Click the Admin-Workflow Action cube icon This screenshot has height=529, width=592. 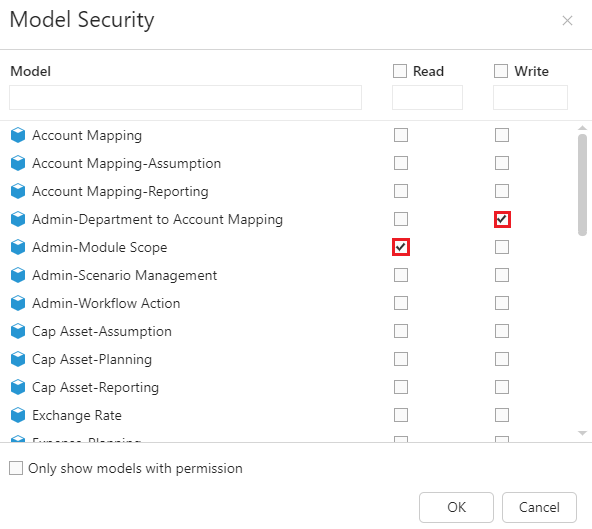(x=18, y=303)
